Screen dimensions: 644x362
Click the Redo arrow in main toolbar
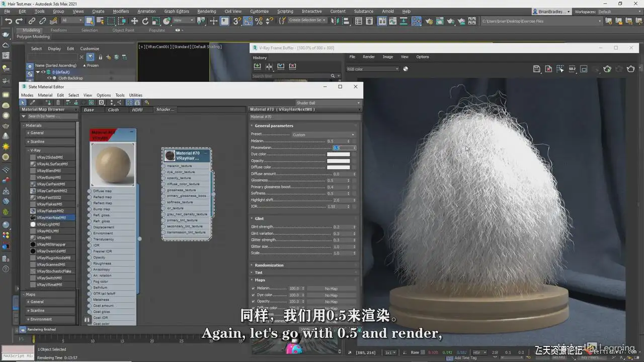[19, 21]
